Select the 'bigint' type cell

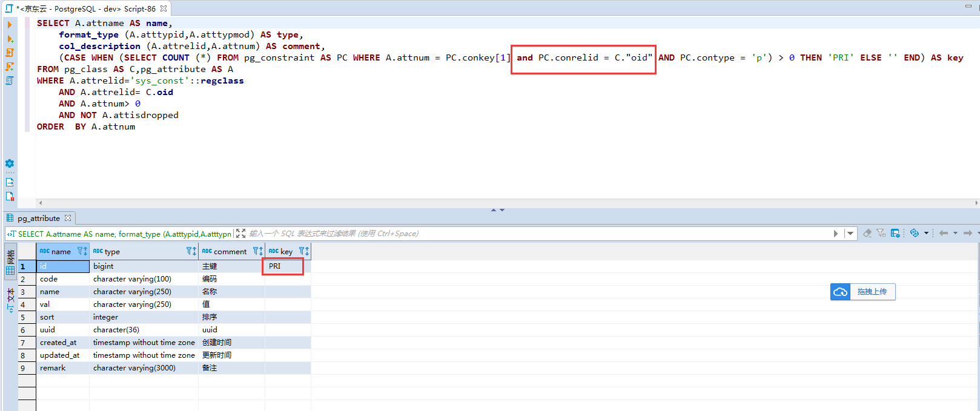coord(144,266)
